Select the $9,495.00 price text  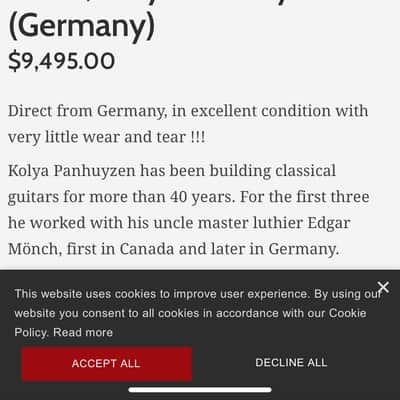(x=61, y=61)
